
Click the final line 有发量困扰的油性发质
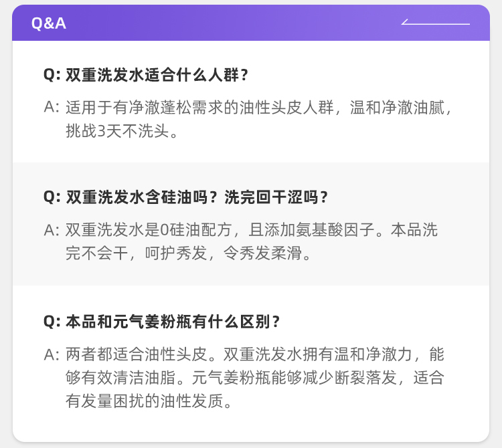(149, 402)
